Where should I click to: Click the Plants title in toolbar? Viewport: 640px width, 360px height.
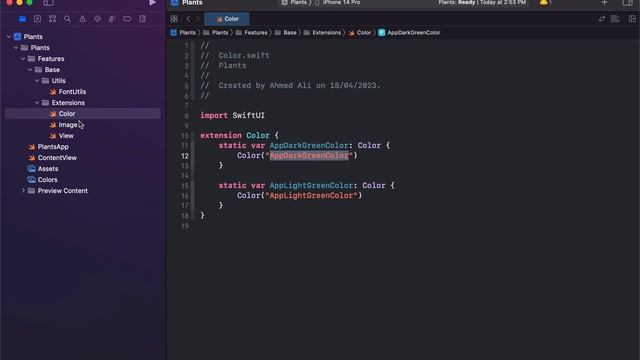click(x=192, y=2)
